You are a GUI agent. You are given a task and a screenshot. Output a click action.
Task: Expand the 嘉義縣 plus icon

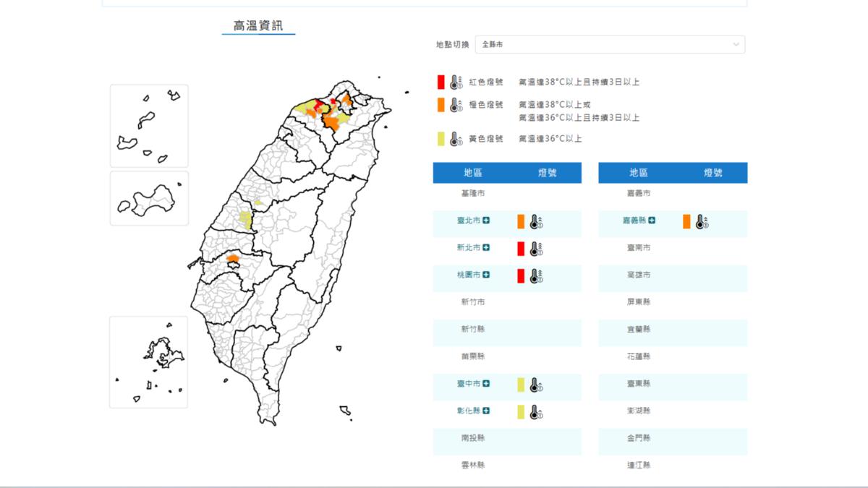coord(652,221)
